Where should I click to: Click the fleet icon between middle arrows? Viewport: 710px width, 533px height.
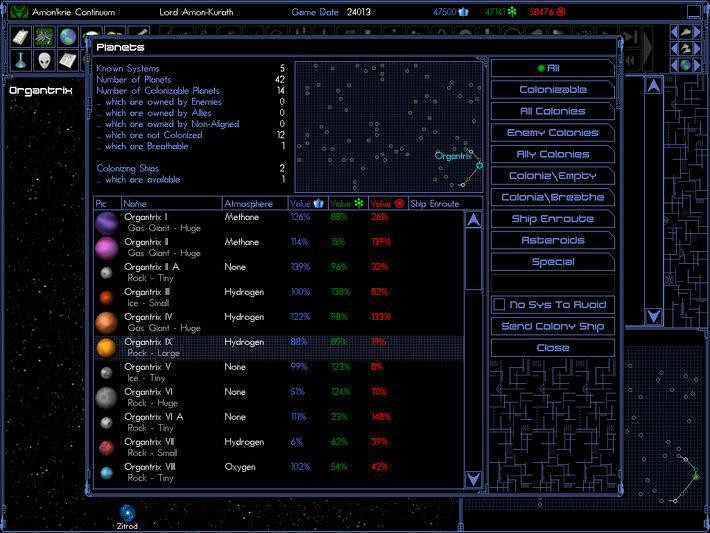tap(686, 48)
